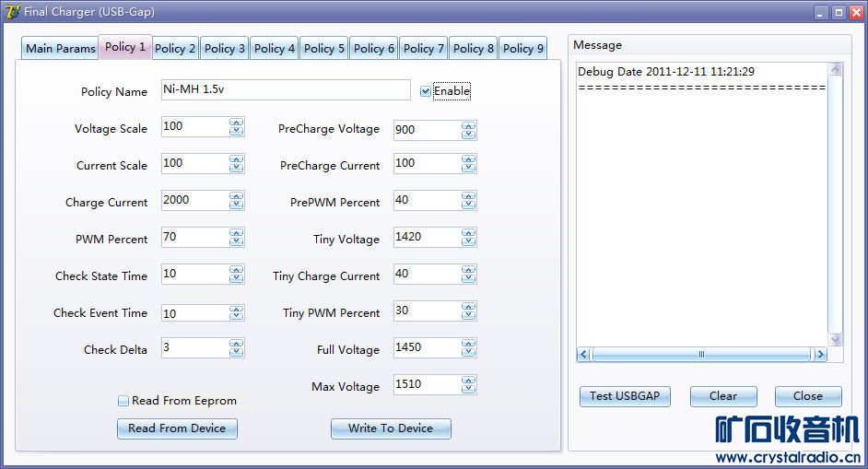Decrease Tiny Voltage using spinner down arrow
868x469 pixels.
click(x=469, y=241)
